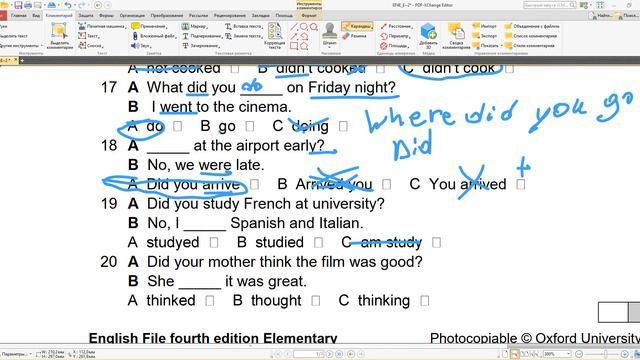Select the Sound comment tool
640x360 pixels.
(x=140, y=46)
